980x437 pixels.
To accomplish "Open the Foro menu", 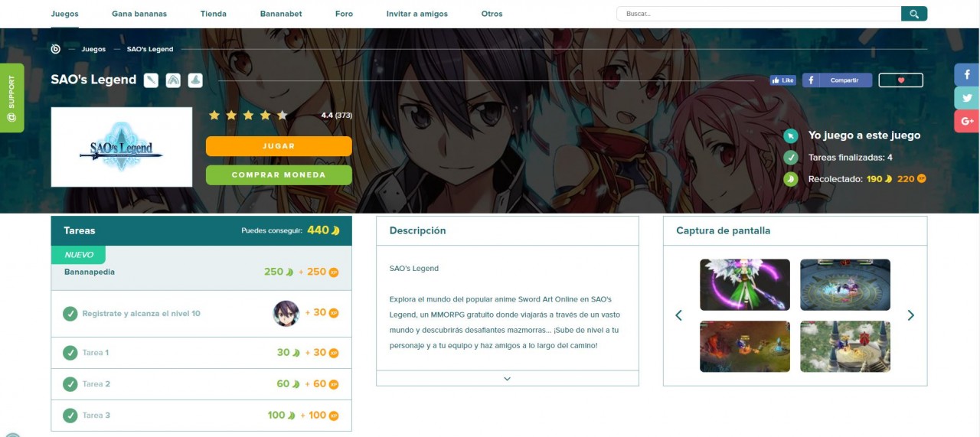I will pyautogui.click(x=344, y=14).
